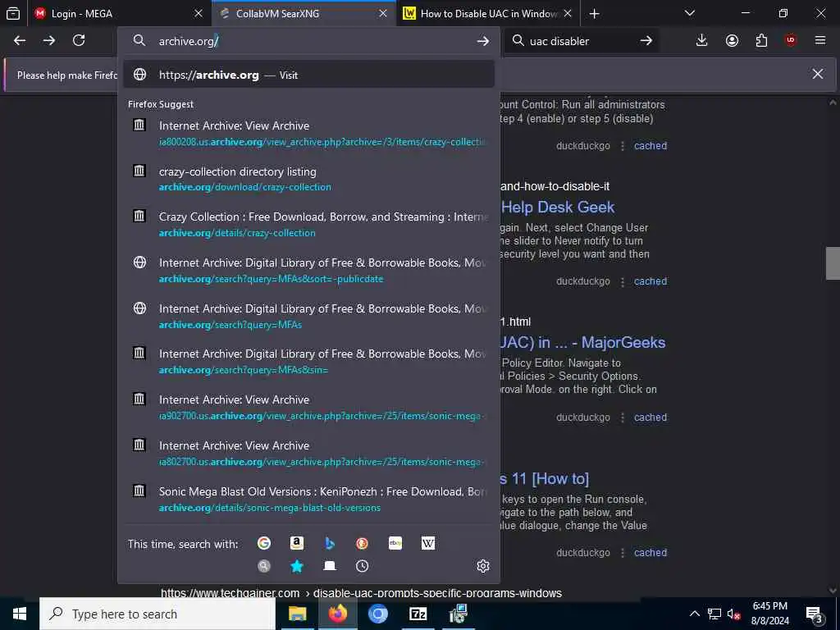Viewport: 840px width, 630px height.
Task: Dismiss the 'Please help make Firefox' notification bar
Action: click(818, 74)
